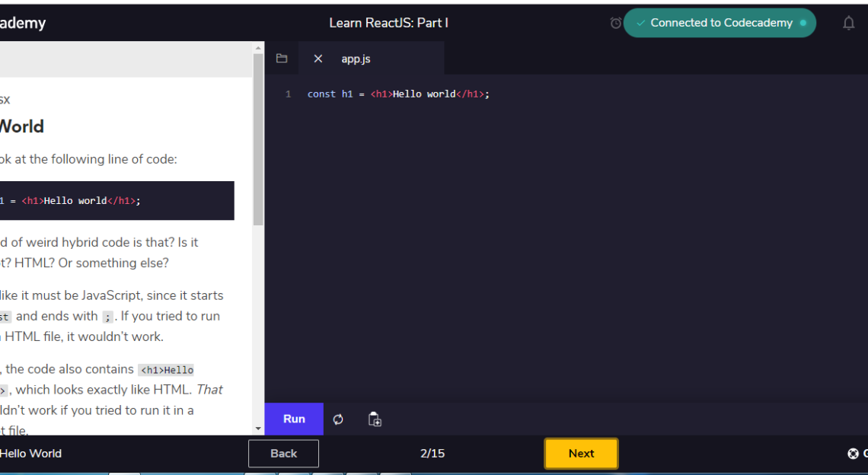
Task: Run the code
Action: [x=294, y=419]
